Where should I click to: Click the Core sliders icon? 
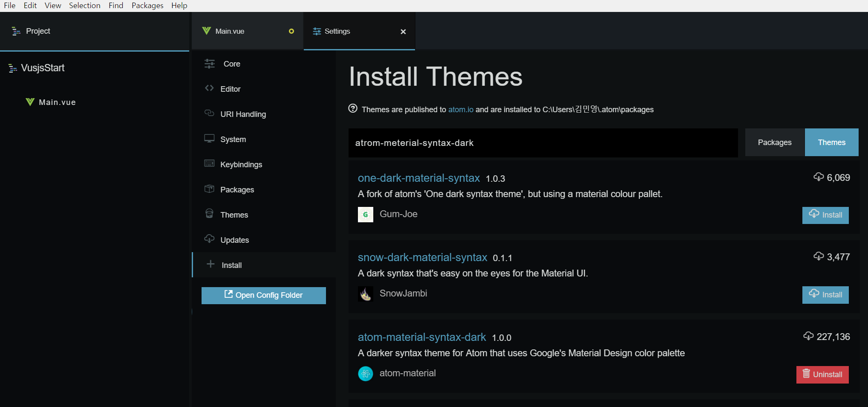[210, 64]
